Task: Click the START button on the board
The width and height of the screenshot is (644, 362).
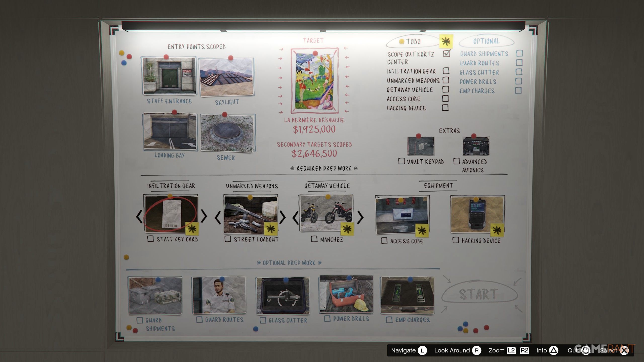Action: [479, 294]
